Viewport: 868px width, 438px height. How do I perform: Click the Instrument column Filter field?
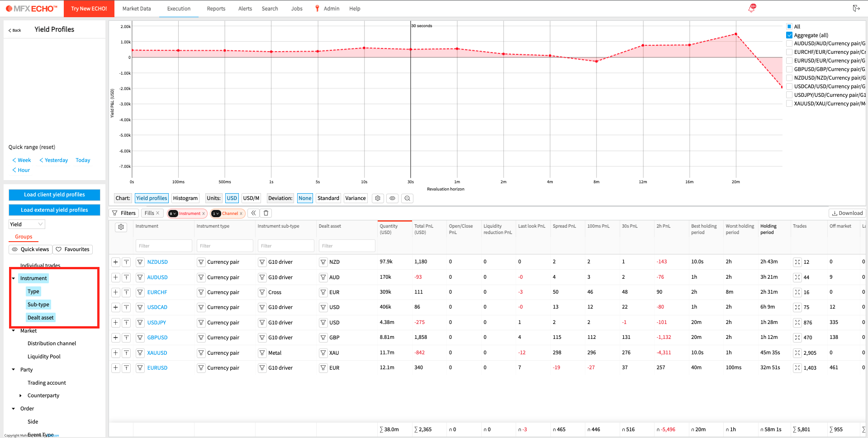[x=164, y=246]
